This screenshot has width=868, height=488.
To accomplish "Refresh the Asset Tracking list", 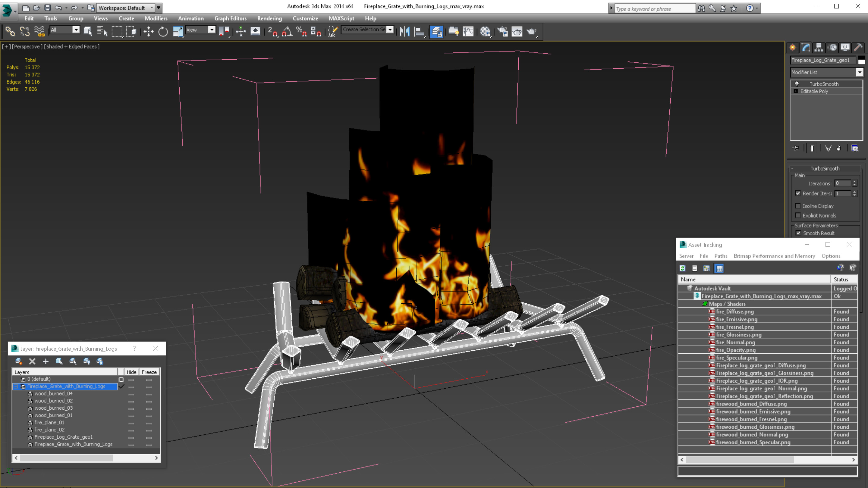I will coord(683,268).
